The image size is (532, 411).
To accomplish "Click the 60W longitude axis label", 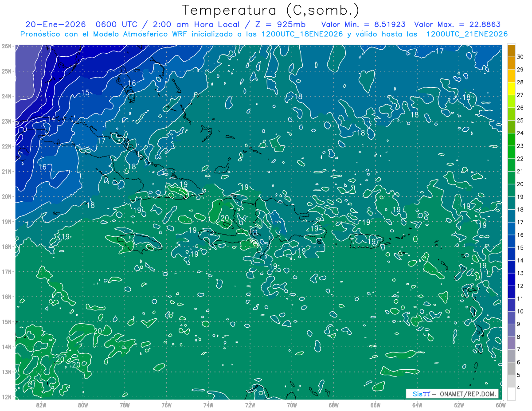I will (x=500, y=404).
